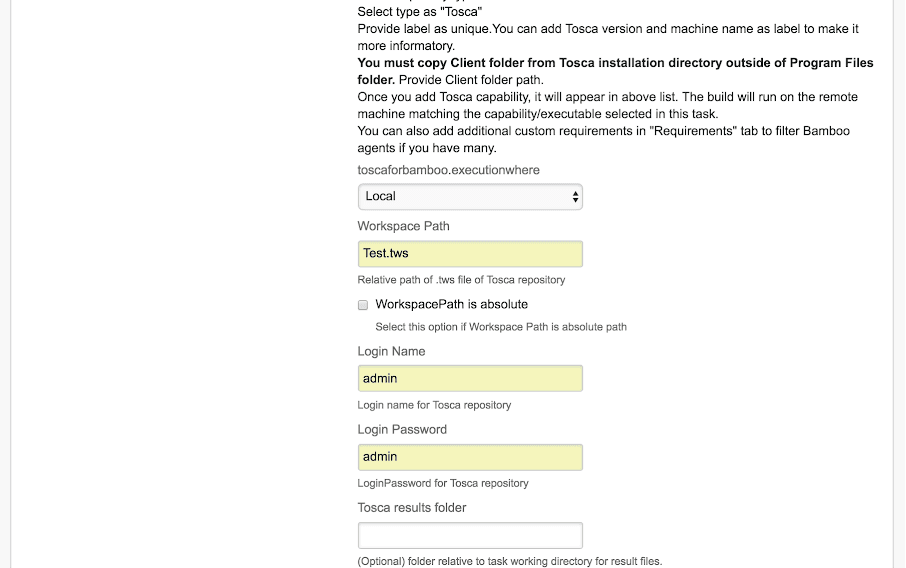Click the "Tosca results folder" label

point(412,507)
